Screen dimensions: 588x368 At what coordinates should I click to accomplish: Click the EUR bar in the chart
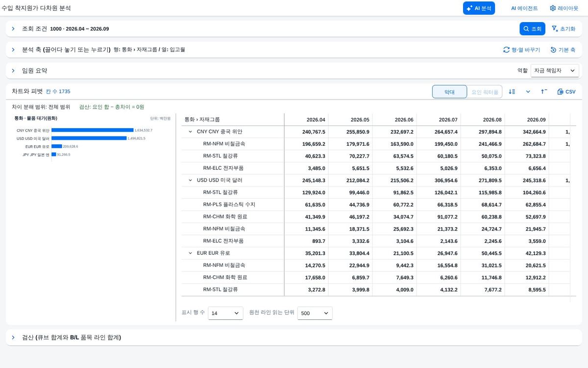(x=57, y=146)
